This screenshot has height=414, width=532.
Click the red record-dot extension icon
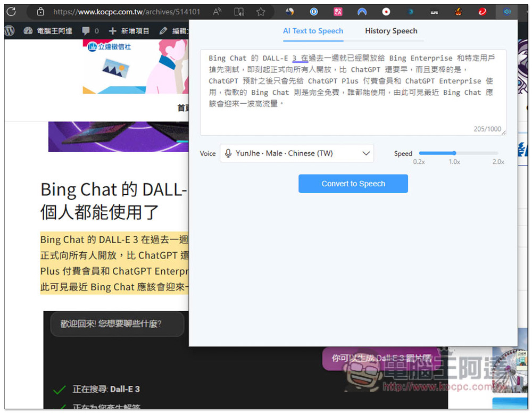(x=386, y=11)
